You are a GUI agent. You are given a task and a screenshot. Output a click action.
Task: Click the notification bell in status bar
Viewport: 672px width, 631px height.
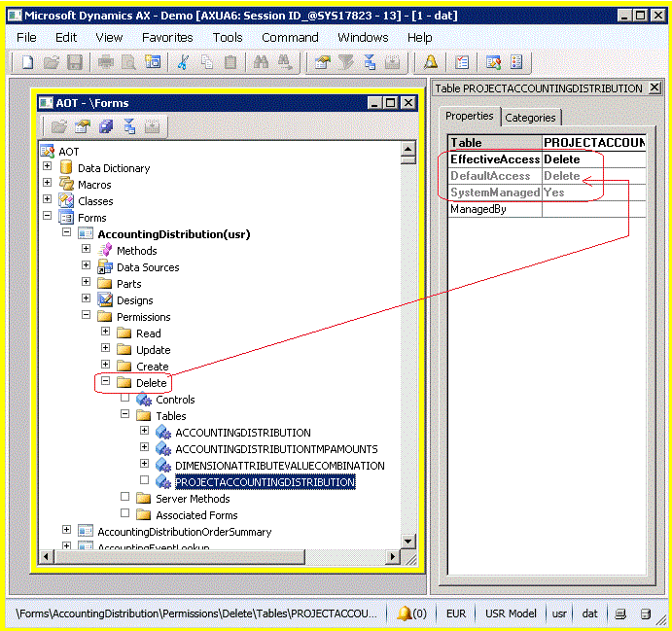pos(405,613)
